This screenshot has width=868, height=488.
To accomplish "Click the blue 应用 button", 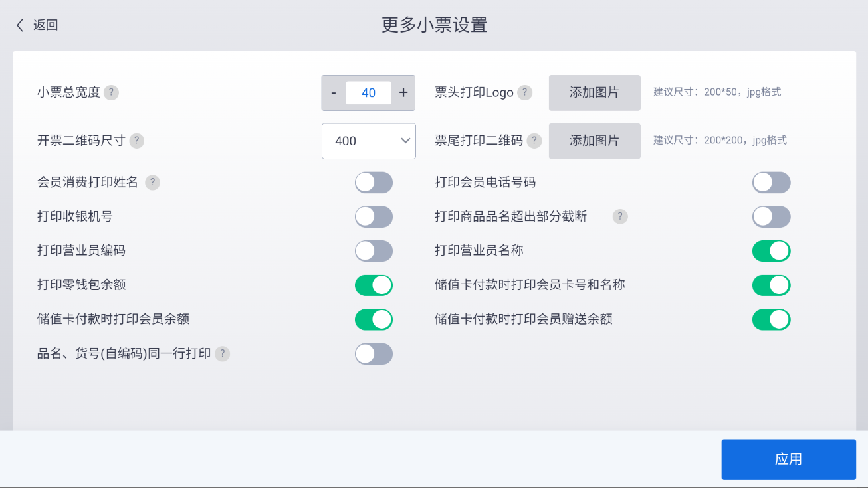I will 789,459.
